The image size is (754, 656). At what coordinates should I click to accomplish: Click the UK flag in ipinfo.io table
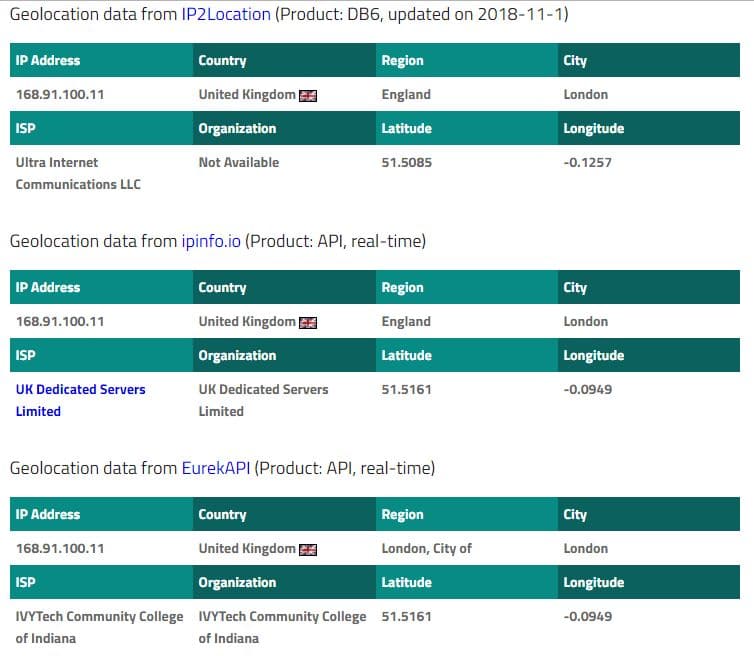tap(308, 323)
